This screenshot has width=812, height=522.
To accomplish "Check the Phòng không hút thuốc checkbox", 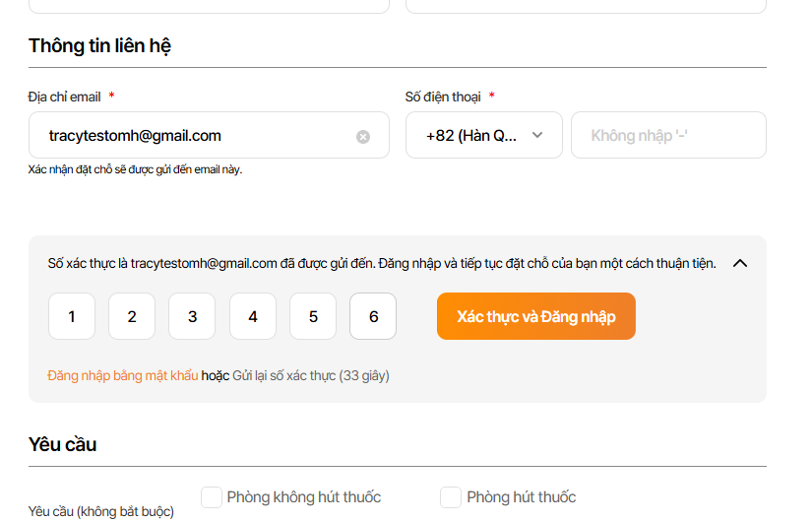I will 212,497.
